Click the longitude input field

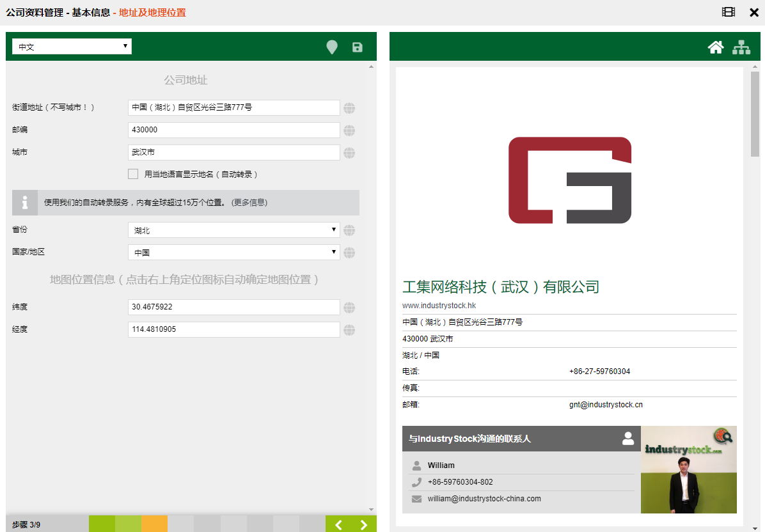point(233,329)
